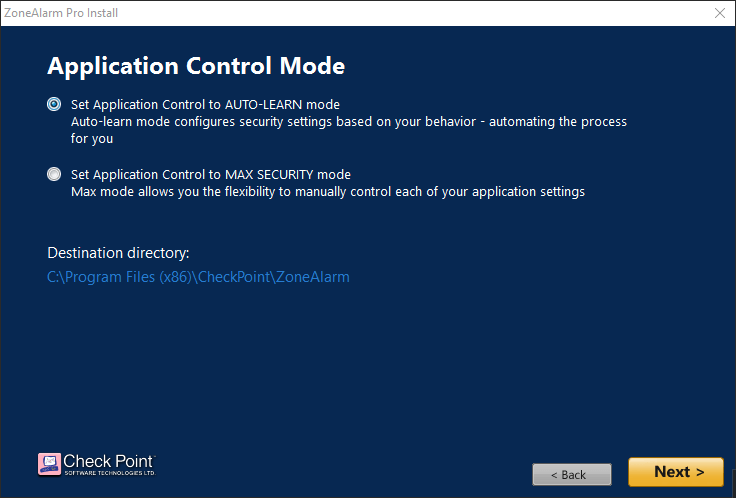The height and width of the screenshot is (498, 736).
Task: Click the 'Destination directory:' label
Action: click(x=118, y=253)
